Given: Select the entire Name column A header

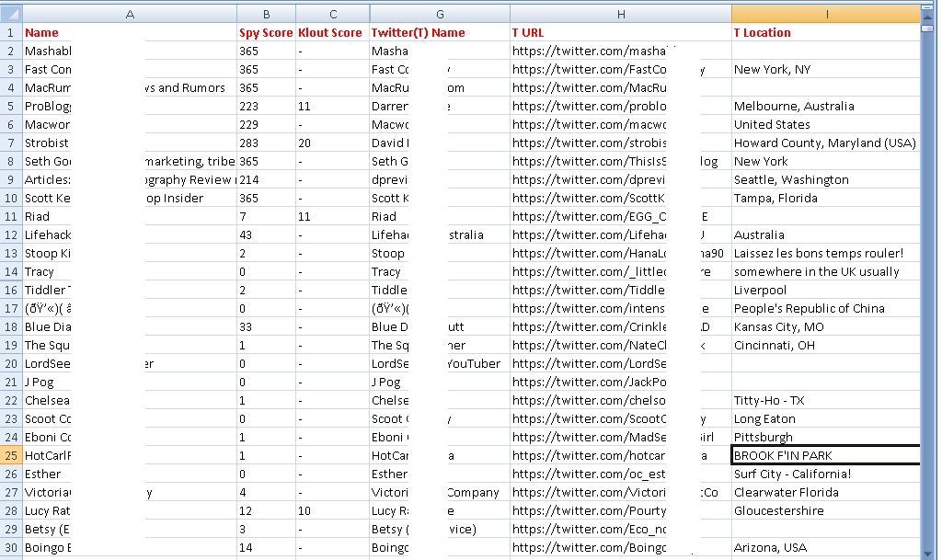Looking at the screenshot, I should (x=129, y=13).
